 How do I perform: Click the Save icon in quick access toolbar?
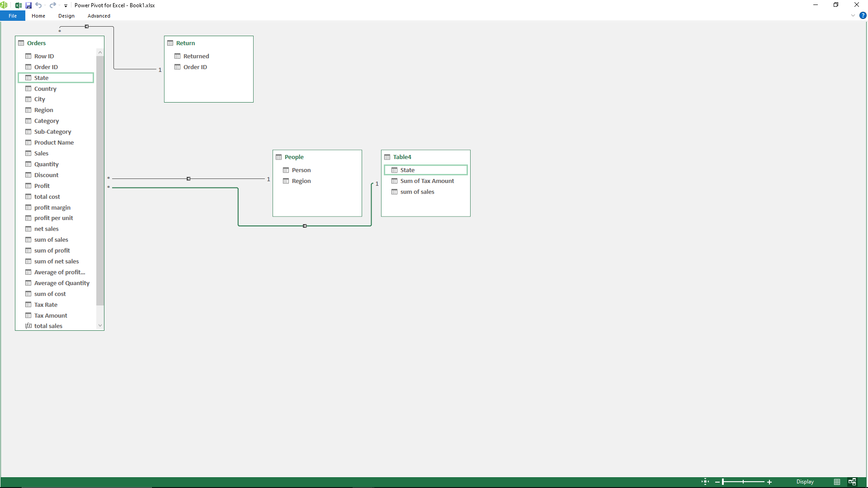tap(28, 5)
